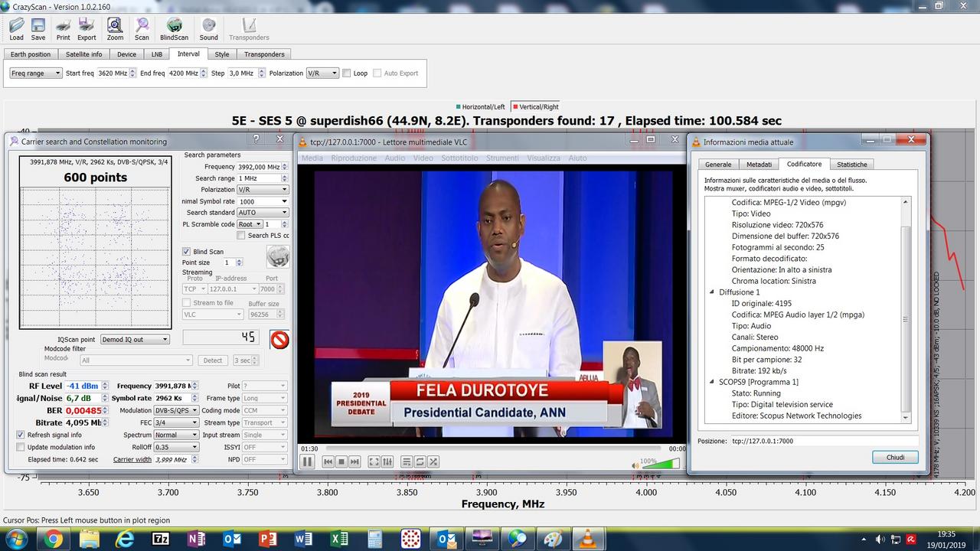Switch to the Earth position tab

coord(31,54)
